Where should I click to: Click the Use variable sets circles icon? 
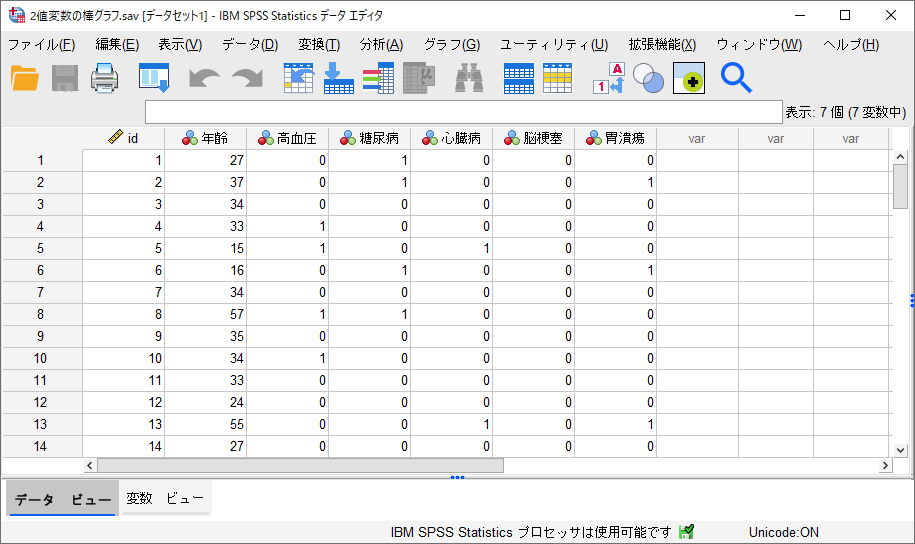648,78
